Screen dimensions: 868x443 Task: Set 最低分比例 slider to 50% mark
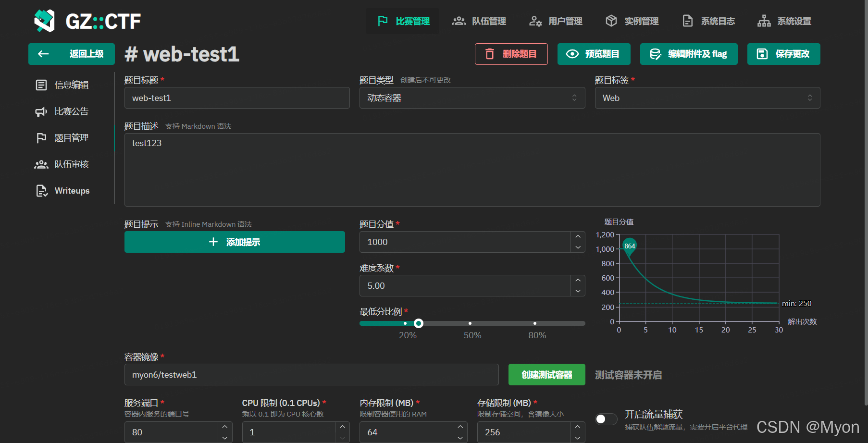470,323
